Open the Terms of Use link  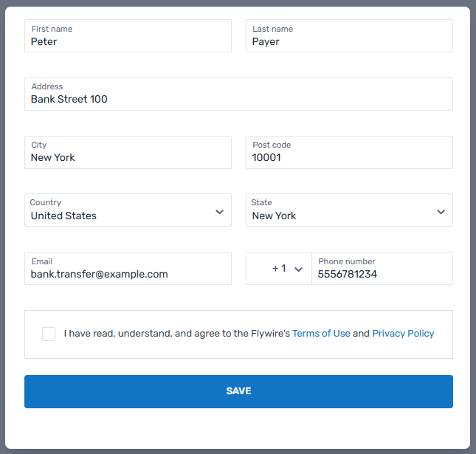pos(321,334)
